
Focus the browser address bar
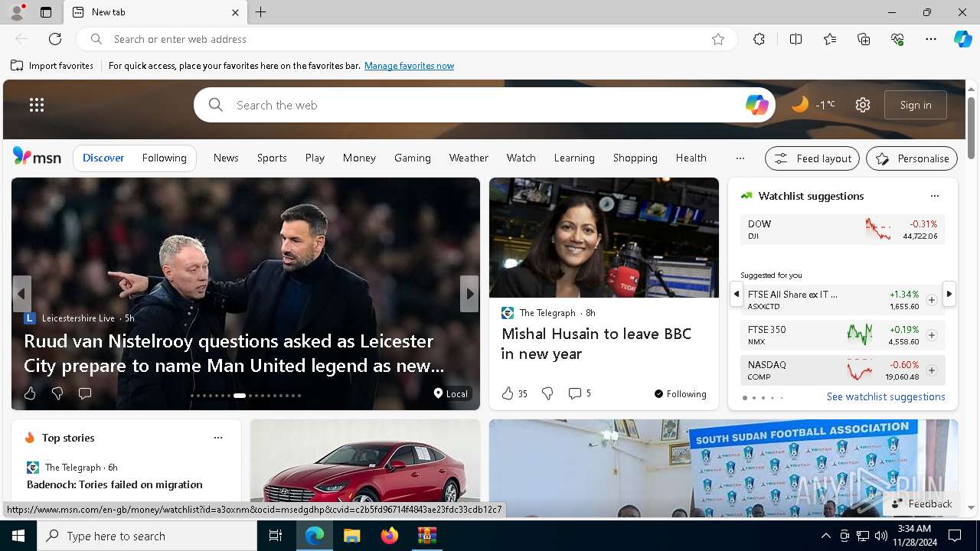pyautogui.click(x=406, y=39)
